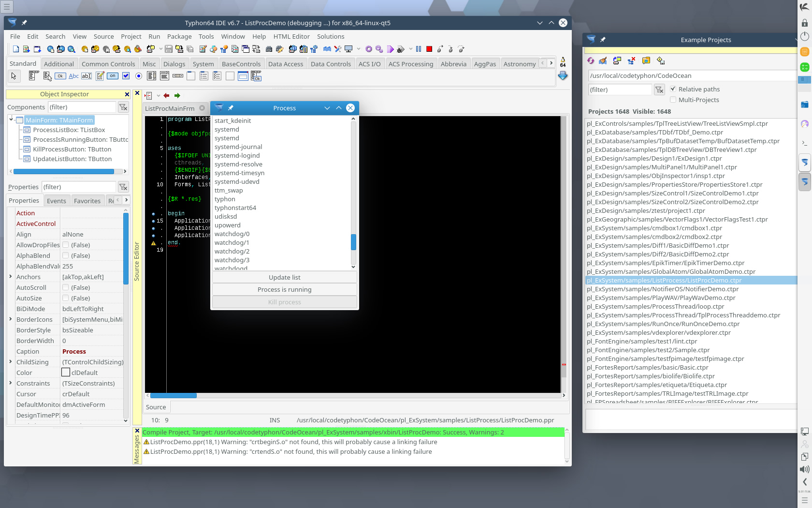Open the dropdown arrow next to Open icon
The height and width of the screenshot is (508, 812).
coord(161,49)
